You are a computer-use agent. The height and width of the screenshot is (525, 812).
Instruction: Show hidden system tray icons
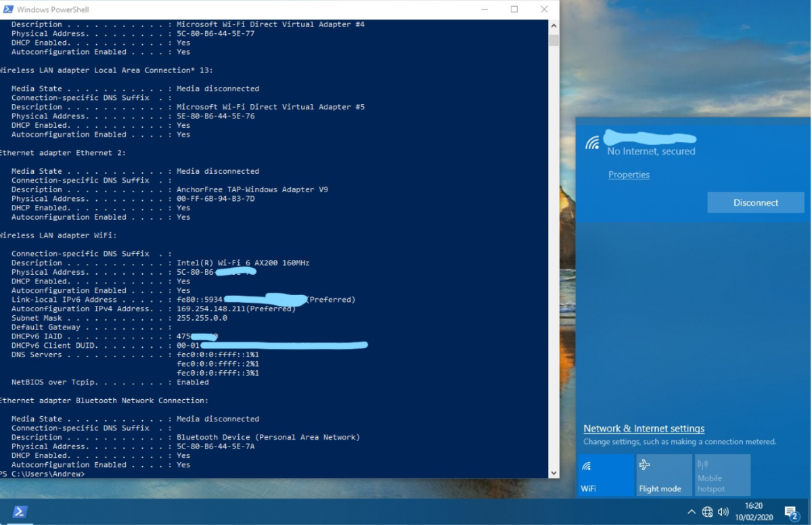point(691,512)
